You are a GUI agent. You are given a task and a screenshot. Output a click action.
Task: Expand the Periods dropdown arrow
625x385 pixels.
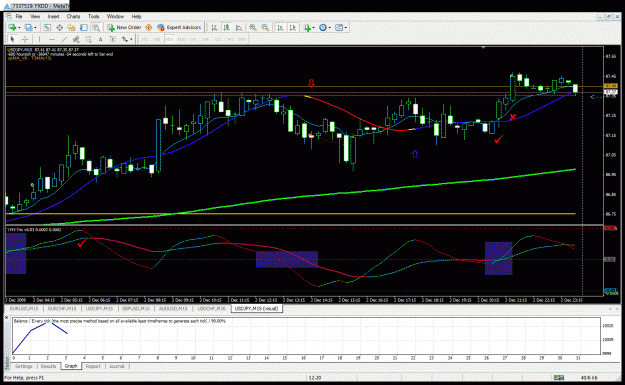[330, 28]
